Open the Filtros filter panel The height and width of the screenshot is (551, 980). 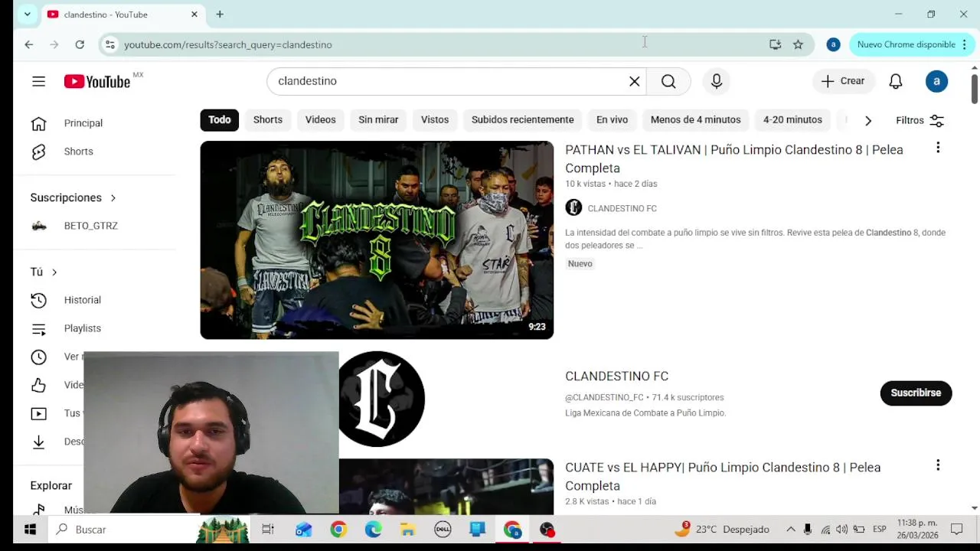(x=920, y=120)
